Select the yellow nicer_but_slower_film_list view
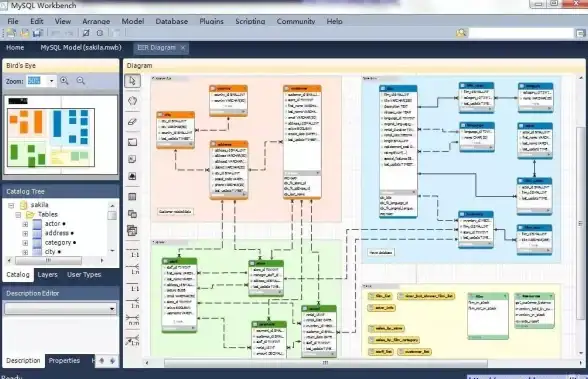This screenshot has height=379, width=588. (x=426, y=296)
